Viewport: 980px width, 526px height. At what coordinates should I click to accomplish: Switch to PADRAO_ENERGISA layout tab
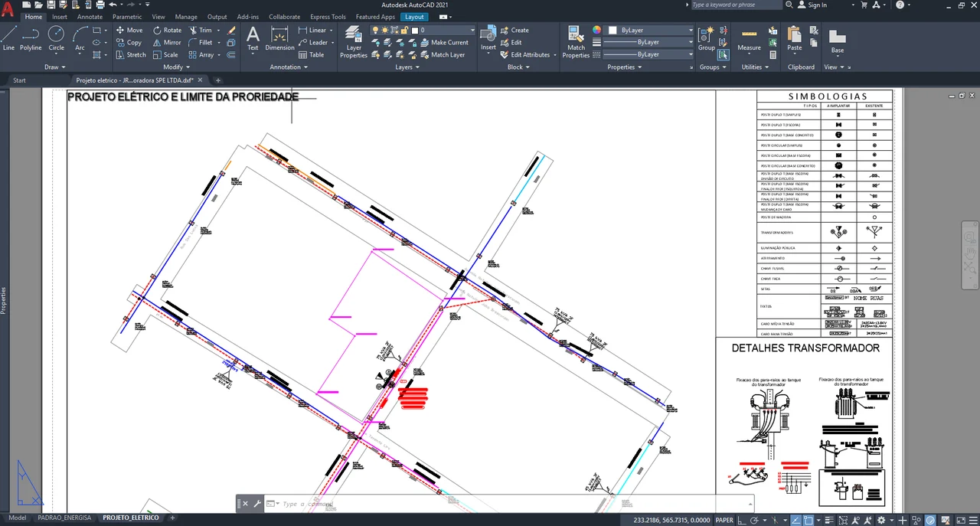pos(64,518)
